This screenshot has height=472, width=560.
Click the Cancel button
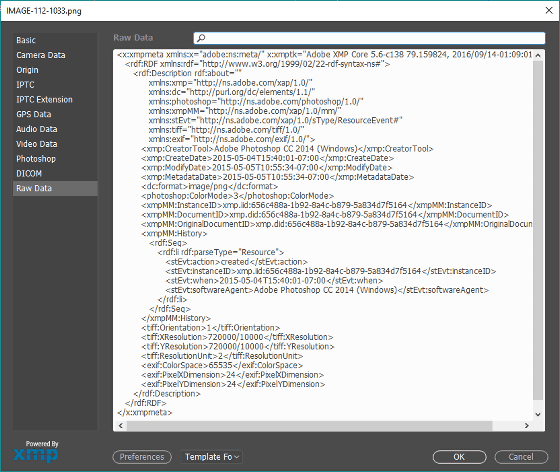click(521, 457)
